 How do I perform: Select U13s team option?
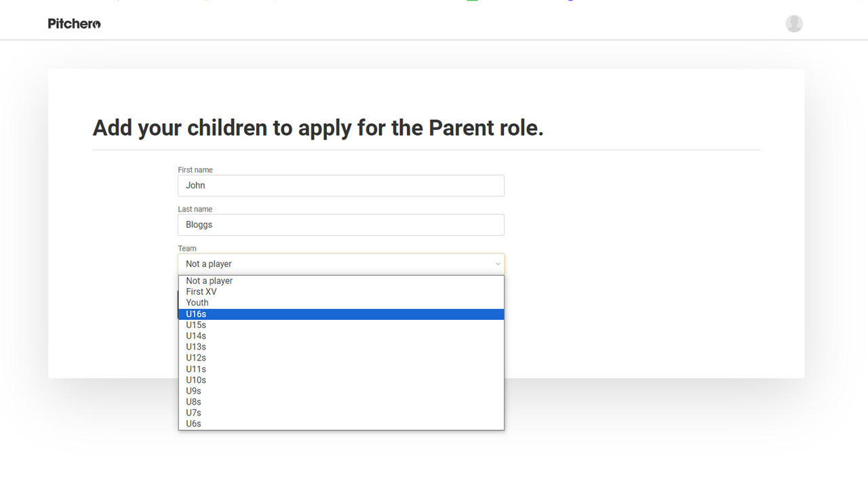[196, 347]
